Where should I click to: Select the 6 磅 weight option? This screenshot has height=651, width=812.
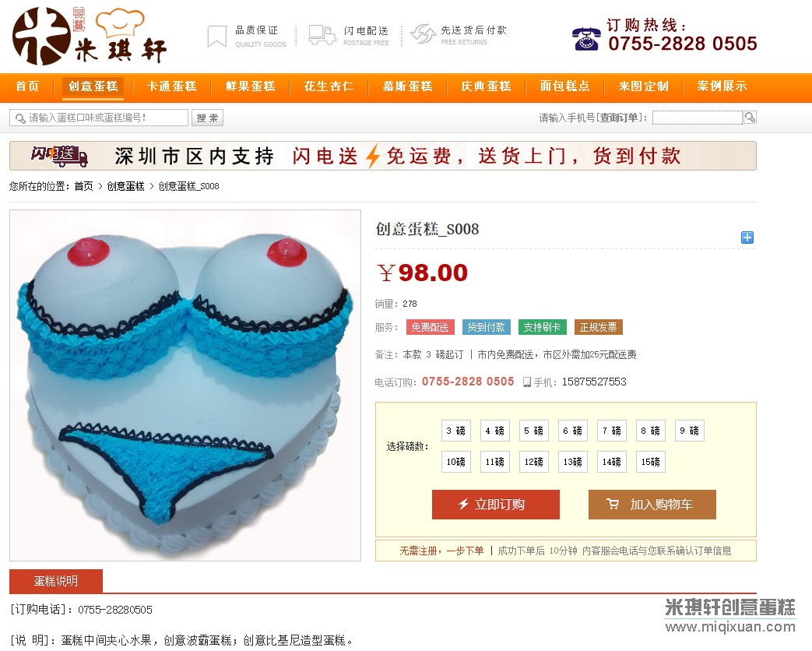pos(573,431)
